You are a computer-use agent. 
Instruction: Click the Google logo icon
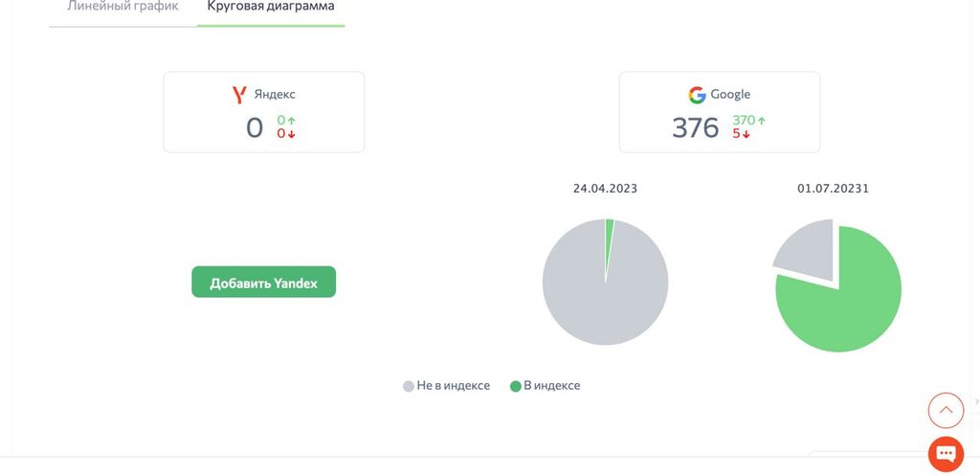click(x=697, y=95)
